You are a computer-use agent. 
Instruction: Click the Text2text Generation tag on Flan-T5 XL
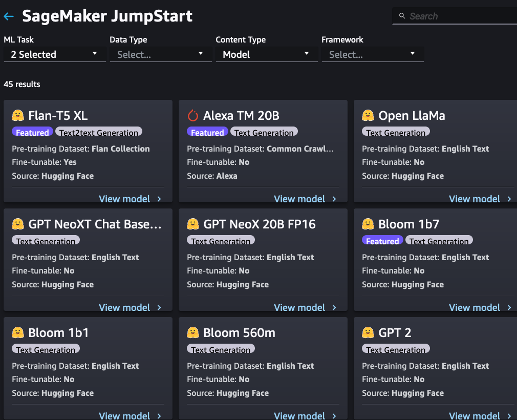[x=99, y=132]
